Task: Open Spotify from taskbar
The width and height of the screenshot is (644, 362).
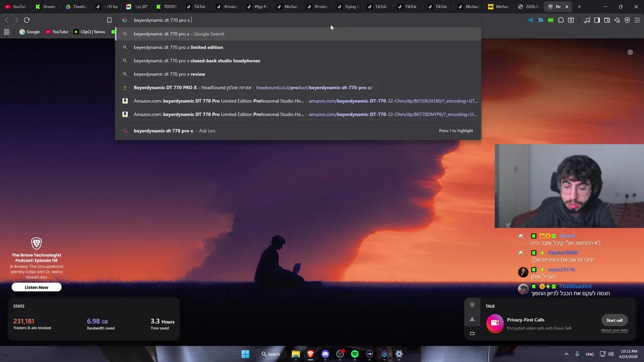Action: click(355, 354)
